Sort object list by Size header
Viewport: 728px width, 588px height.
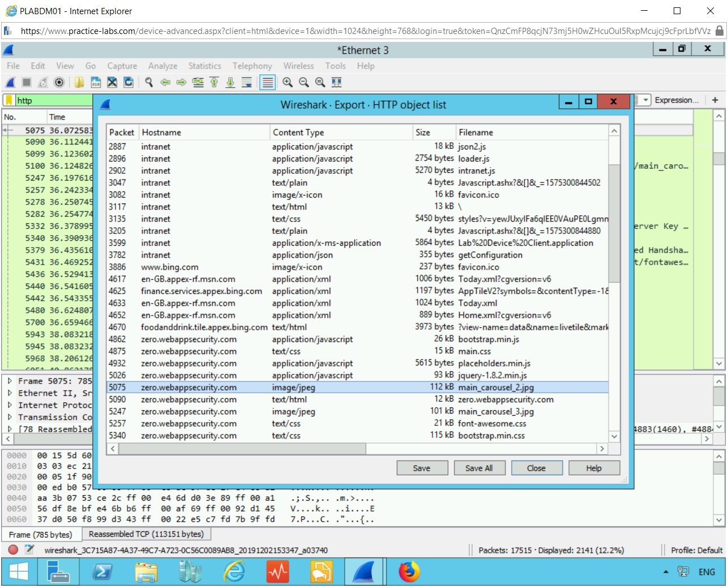(x=434, y=133)
